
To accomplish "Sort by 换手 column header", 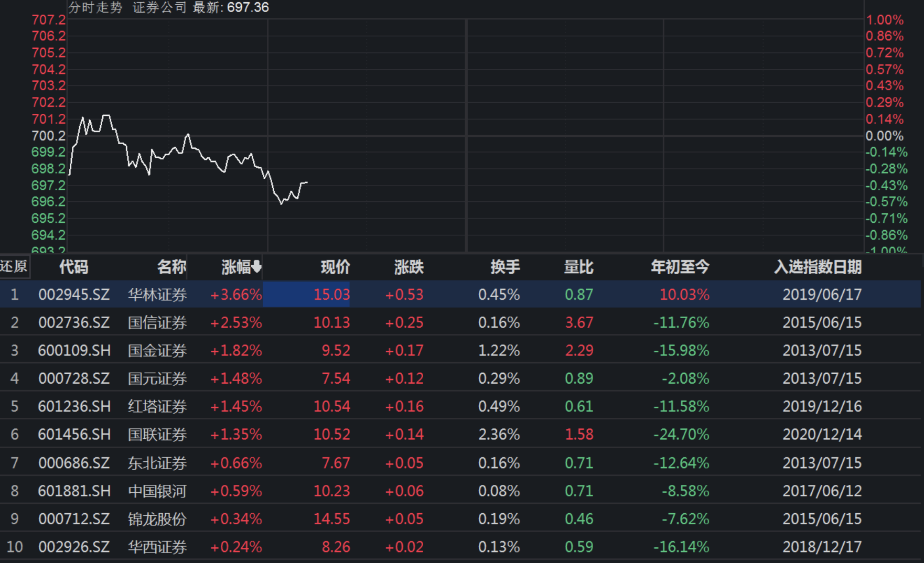I will 505,267.
